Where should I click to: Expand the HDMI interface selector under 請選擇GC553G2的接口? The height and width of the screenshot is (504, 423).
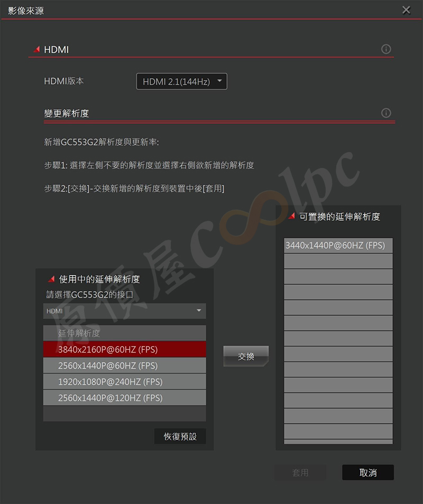click(x=124, y=311)
